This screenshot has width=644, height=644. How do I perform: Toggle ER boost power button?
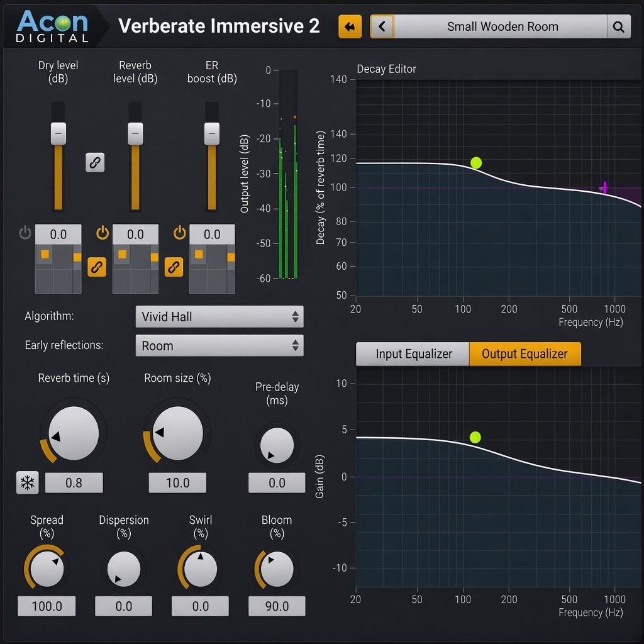tap(179, 233)
